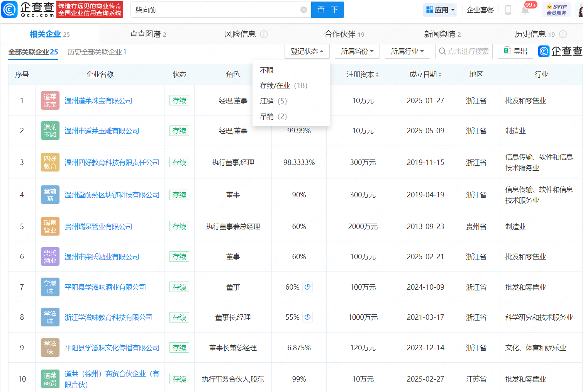Click the 2000万元 registered capital cell

pyautogui.click(x=363, y=226)
